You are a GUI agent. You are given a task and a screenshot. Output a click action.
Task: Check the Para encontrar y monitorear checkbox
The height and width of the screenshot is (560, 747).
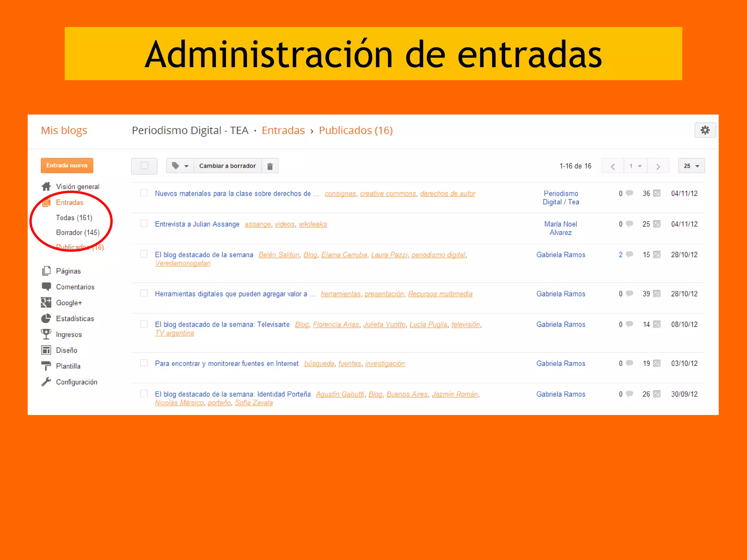[144, 363]
